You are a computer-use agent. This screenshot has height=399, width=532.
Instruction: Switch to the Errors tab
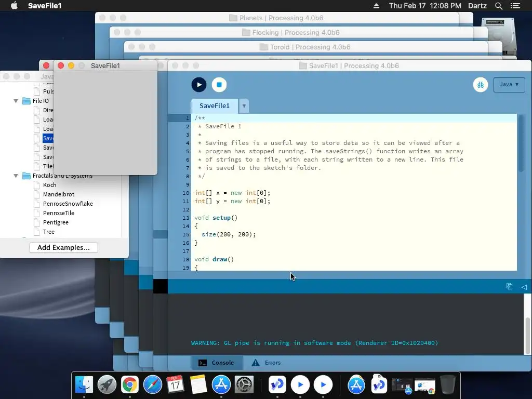tap(266, 362)
